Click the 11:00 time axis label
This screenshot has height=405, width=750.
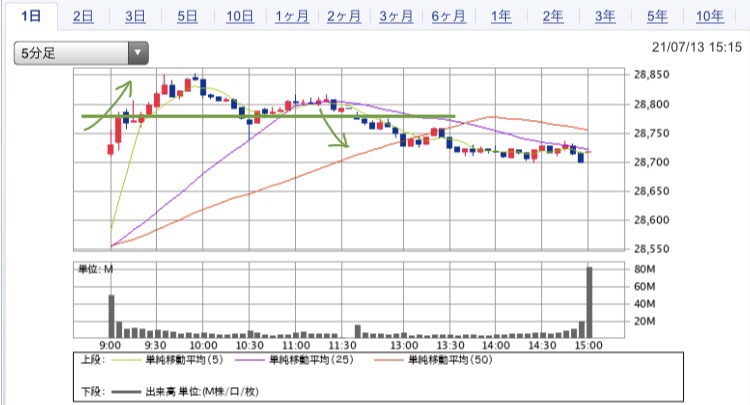tap(296, 345)
